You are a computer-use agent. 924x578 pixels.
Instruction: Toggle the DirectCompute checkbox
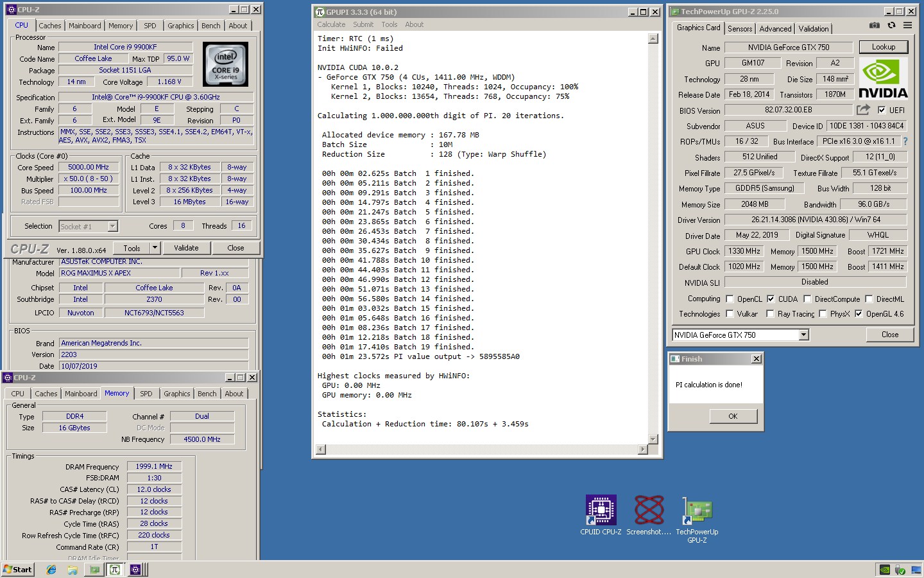coord(807,299)
